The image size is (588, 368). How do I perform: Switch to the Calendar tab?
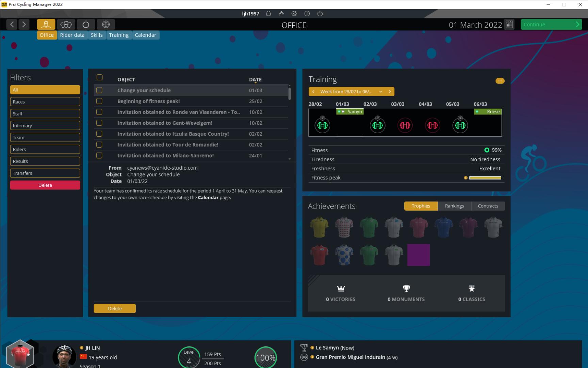coord(145,35)
